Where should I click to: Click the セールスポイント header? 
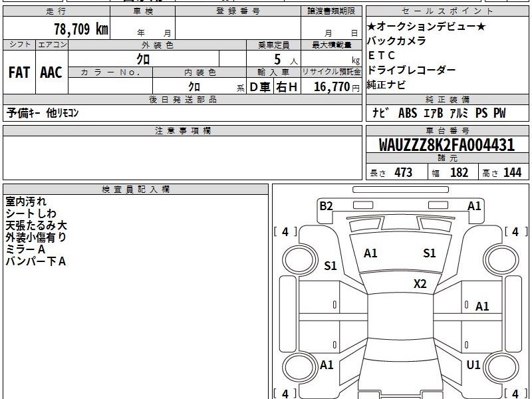pos(447,11)
